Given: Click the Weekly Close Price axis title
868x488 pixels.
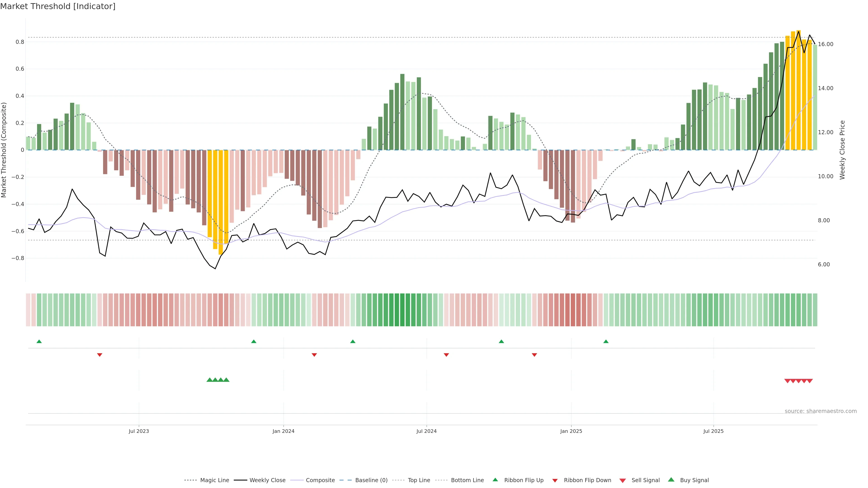Looking at the screenshot, I should pos(842,150).
